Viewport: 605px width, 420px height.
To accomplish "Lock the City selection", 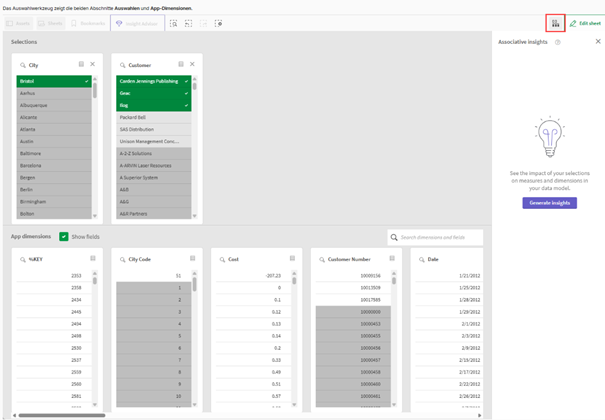I will tap(81, 64).
